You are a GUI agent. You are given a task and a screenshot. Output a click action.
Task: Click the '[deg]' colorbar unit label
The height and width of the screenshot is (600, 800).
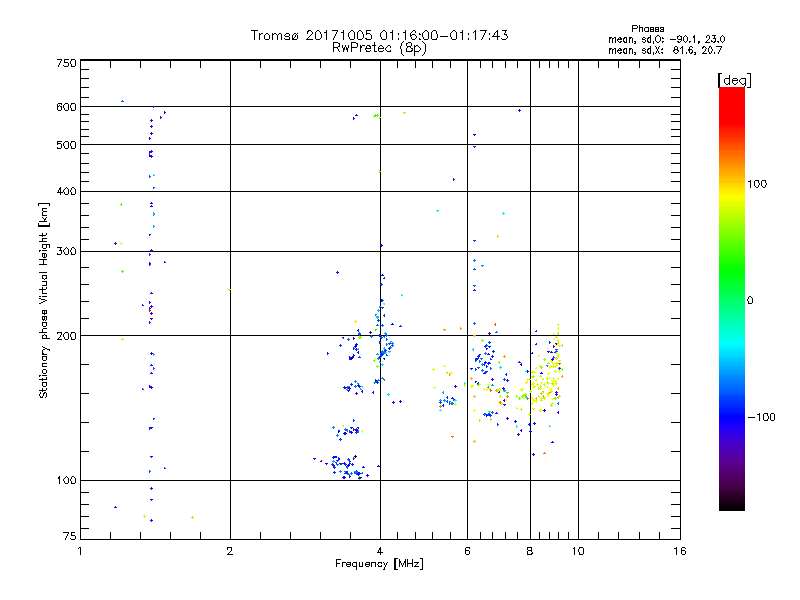tap(734, 80)
